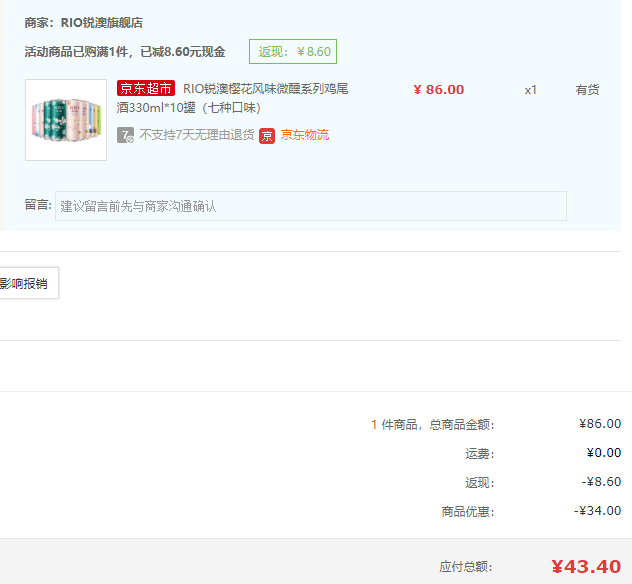Select the total goods amount ¥86.00

click(x=600, y=424)
